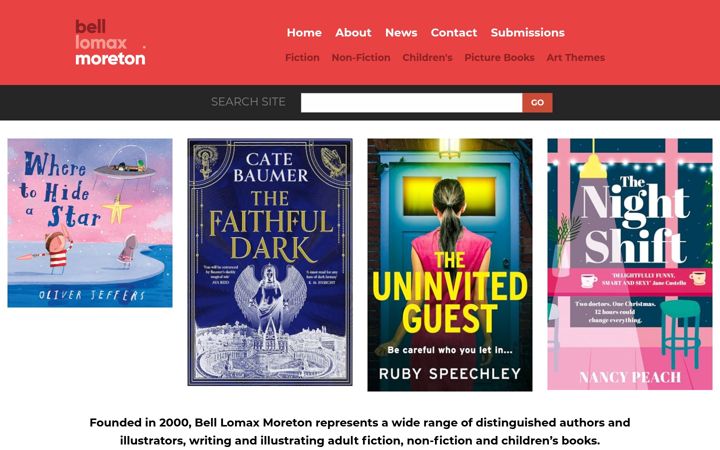Open The Night Shift book cover
Viewport: 720px width, 450px height.
[630, 264]
